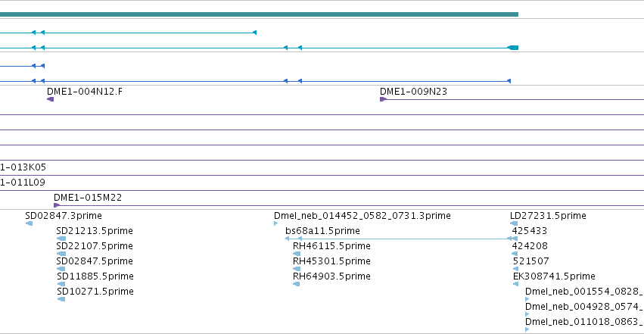Select LD27231.5prime EST label
The height and width of the screenshot is (334, 644).
[x=548, y=216]
